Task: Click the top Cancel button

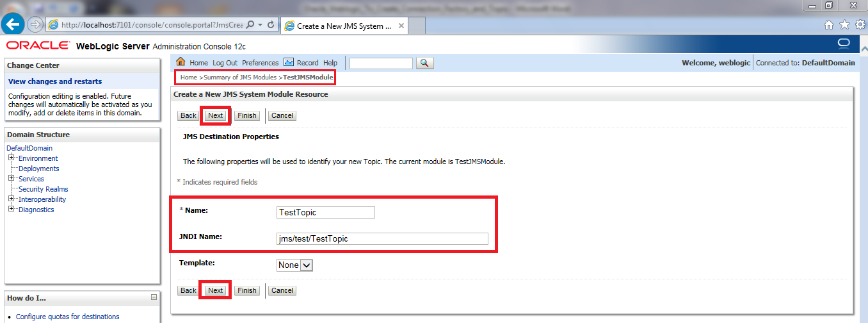Action: (x=282, y=115)
